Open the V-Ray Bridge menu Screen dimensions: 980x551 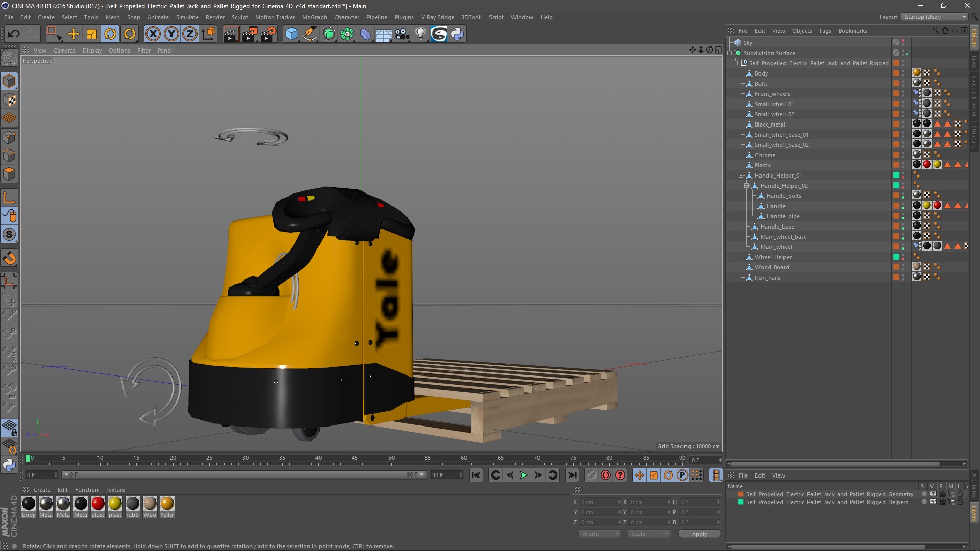pos(437,17)
